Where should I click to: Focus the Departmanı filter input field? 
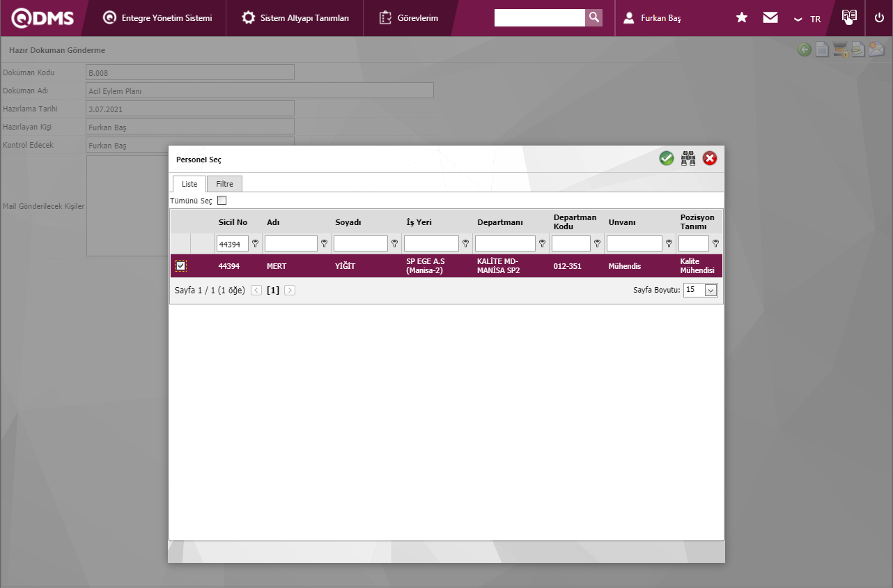tap(506, 244)
